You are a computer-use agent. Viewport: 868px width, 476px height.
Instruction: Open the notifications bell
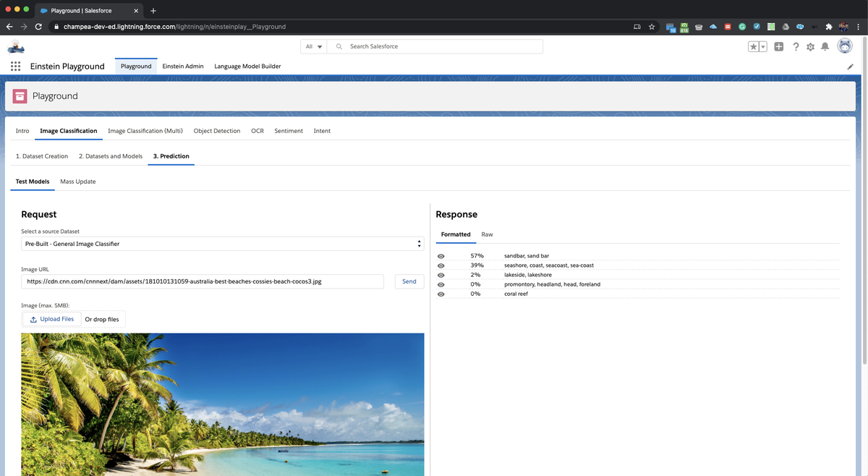tap(825, 46)
